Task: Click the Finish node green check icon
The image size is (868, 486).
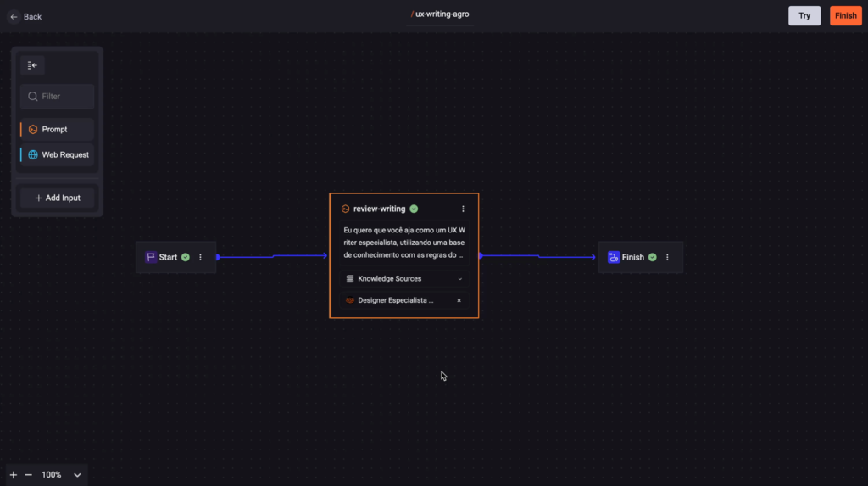Action: tap(652, 257)
